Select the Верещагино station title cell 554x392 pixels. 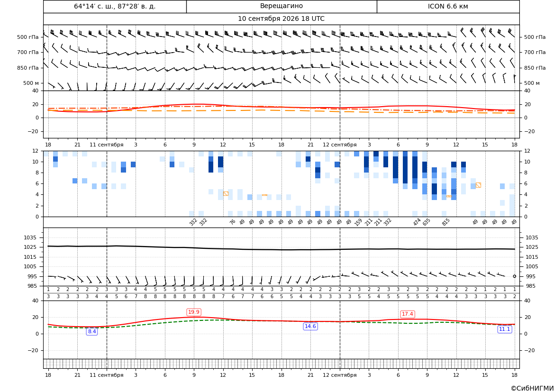point(282,6)
